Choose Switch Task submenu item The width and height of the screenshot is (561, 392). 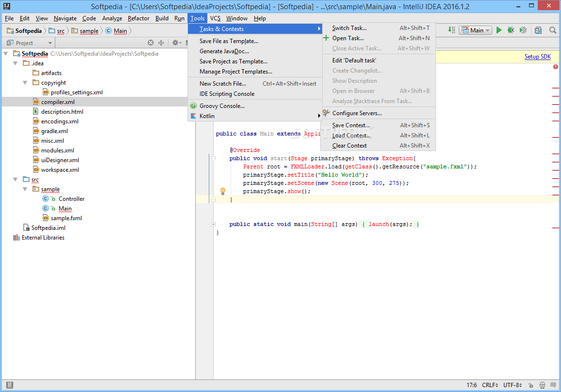coord(379,28)
